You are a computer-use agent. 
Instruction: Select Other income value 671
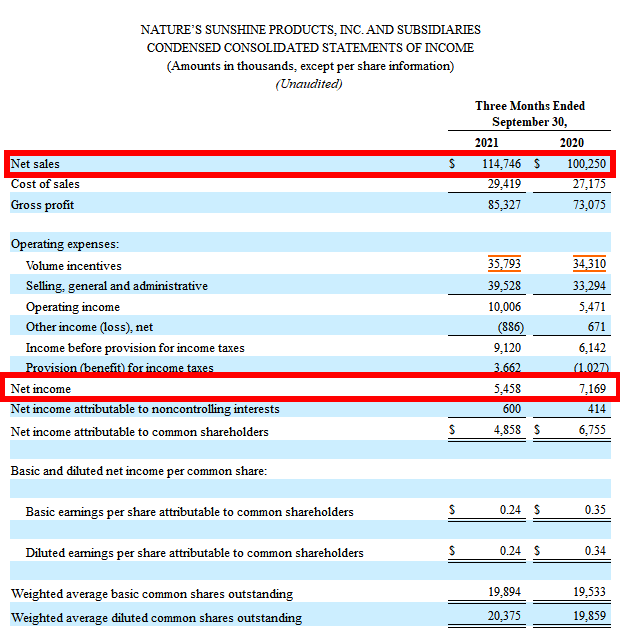click(x=596, y=327)
